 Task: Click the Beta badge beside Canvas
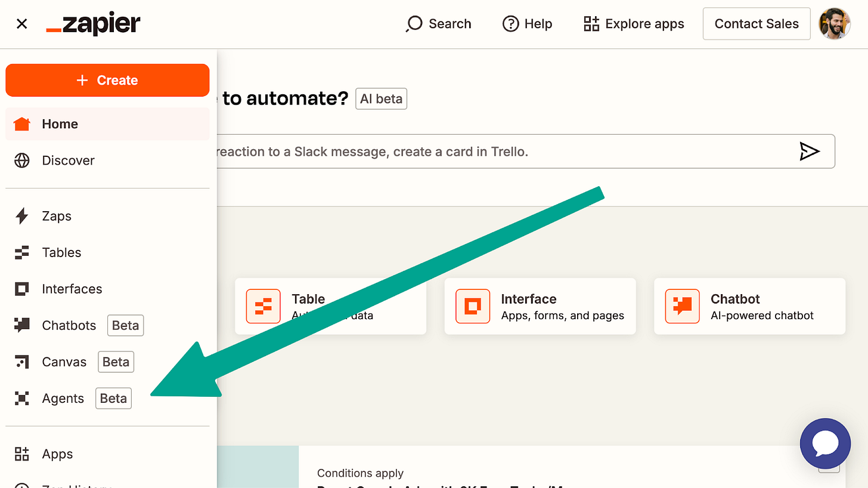(x=116, y=362)
